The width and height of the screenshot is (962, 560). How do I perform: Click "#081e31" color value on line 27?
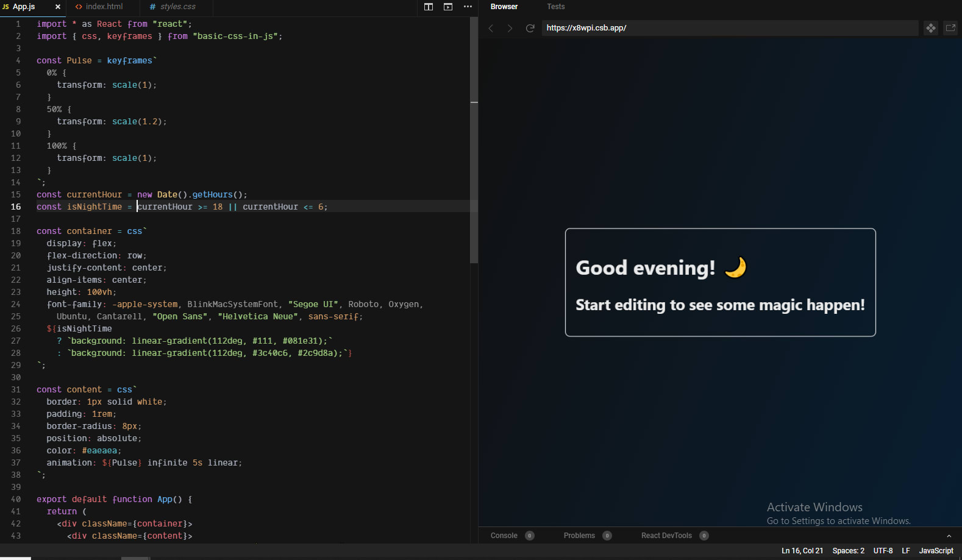click(300, 341)
